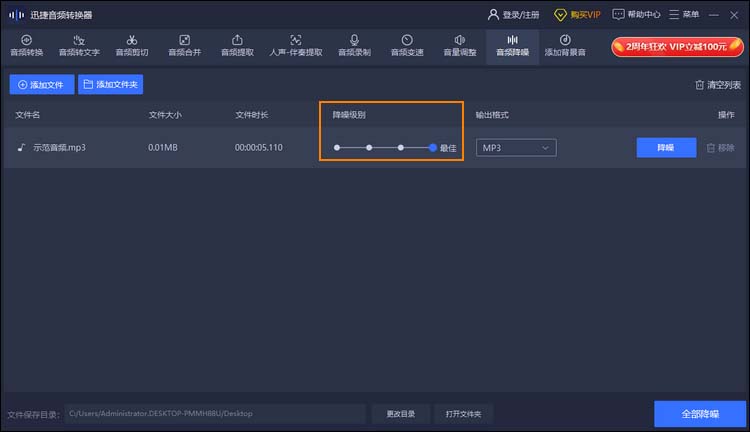This screenshot has height=432, width=750.
Task: Select the 音频降噪 noise reduction tab
Action: (x=512, y=46)
